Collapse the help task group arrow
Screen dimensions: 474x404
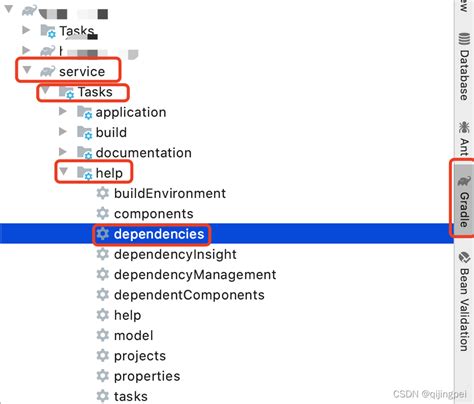(64, 172)
